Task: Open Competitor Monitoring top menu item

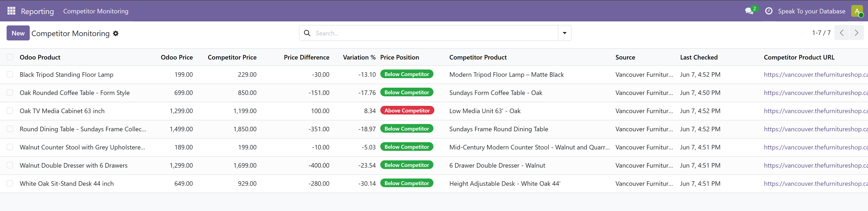Action: coord(96,11)
